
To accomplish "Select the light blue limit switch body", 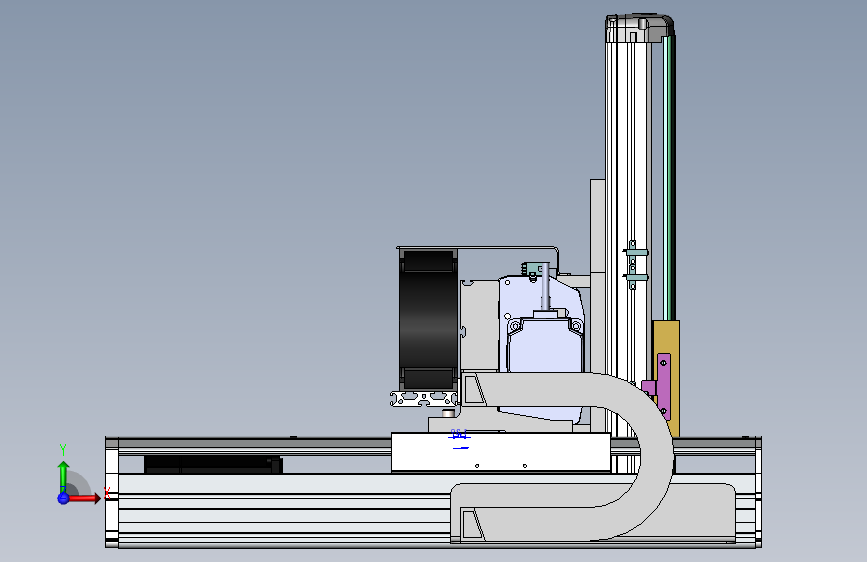I will [544, 345].
